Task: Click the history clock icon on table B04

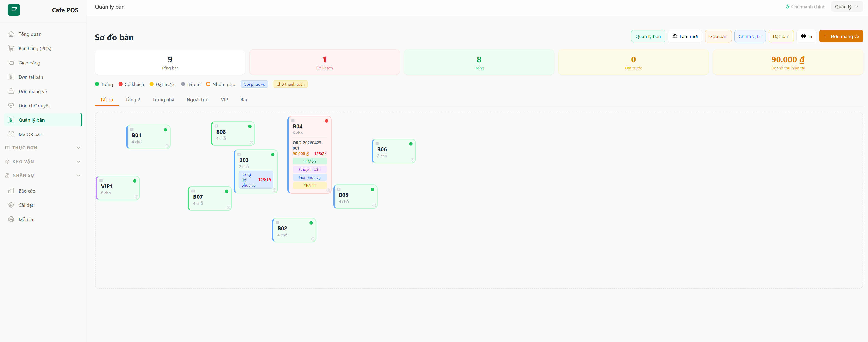Action: (328, 190)
